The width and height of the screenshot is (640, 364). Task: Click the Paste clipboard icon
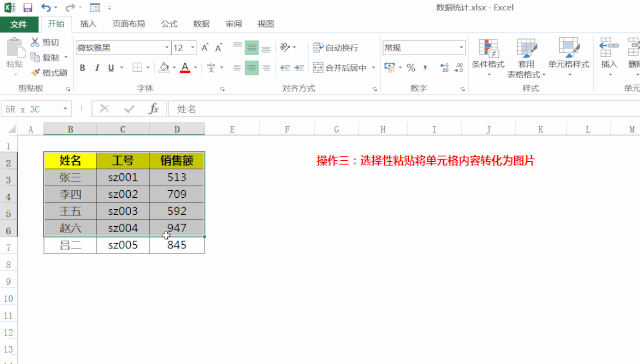15,48
